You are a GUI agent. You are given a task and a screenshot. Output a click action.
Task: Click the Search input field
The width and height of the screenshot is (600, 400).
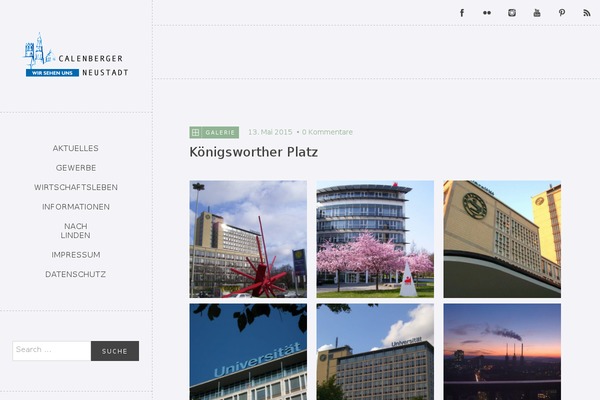(52, 351)
